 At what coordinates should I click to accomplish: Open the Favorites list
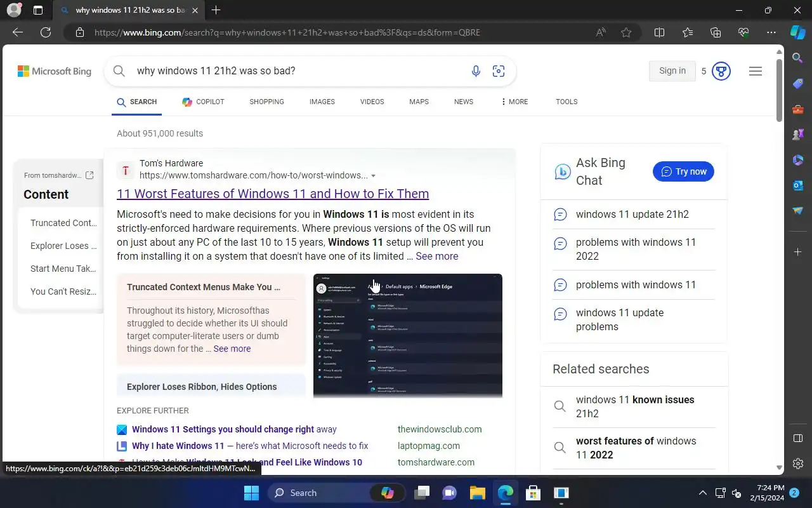coord(688,32)
